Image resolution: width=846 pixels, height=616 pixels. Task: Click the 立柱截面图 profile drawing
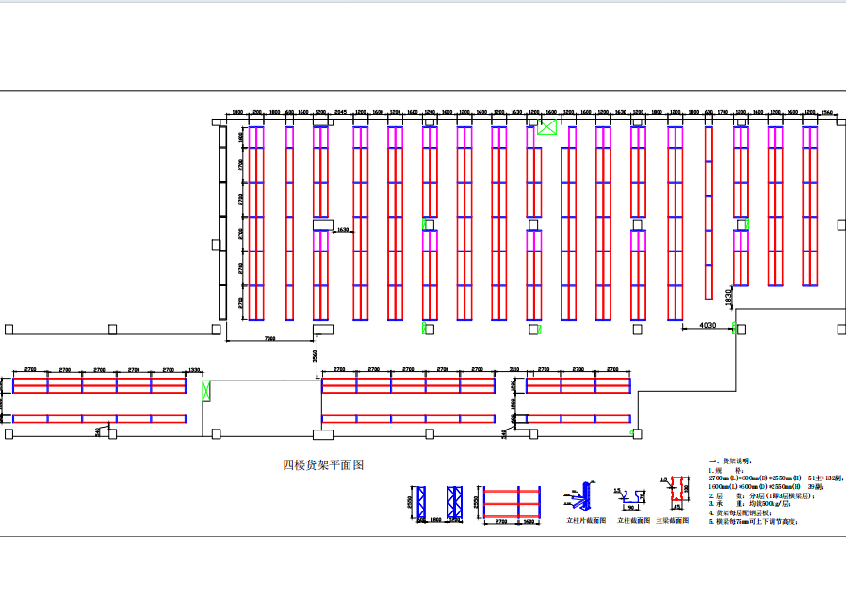(x=632, y=495)
